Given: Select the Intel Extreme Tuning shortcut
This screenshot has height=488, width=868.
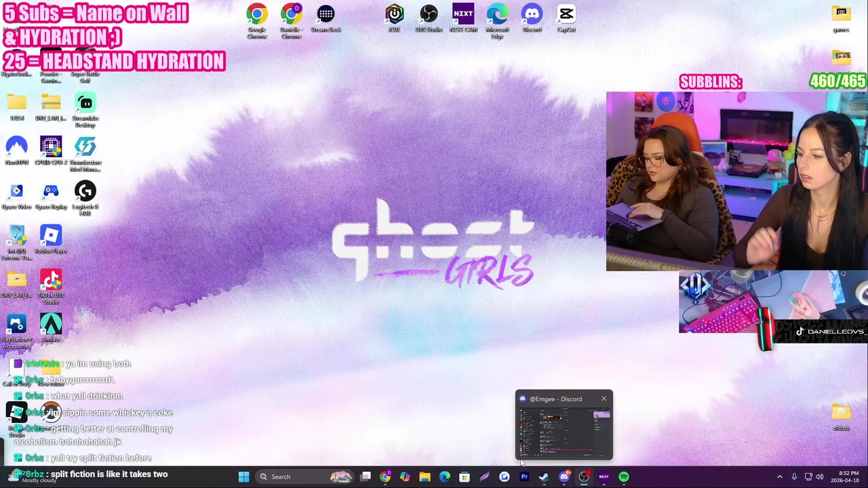Looking at the screenshot, I should [16, 243].
